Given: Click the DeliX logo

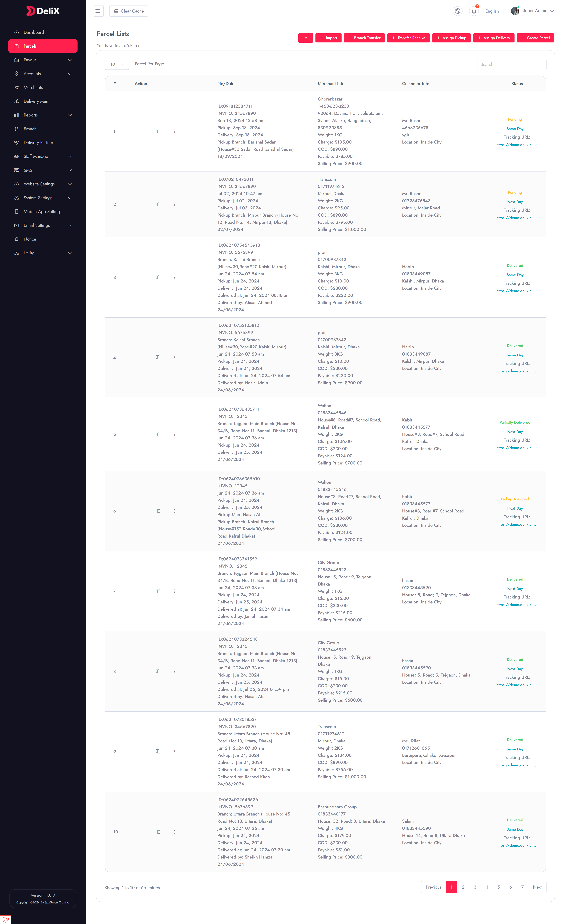Looking at the screenshot, I should pos(43,11).
